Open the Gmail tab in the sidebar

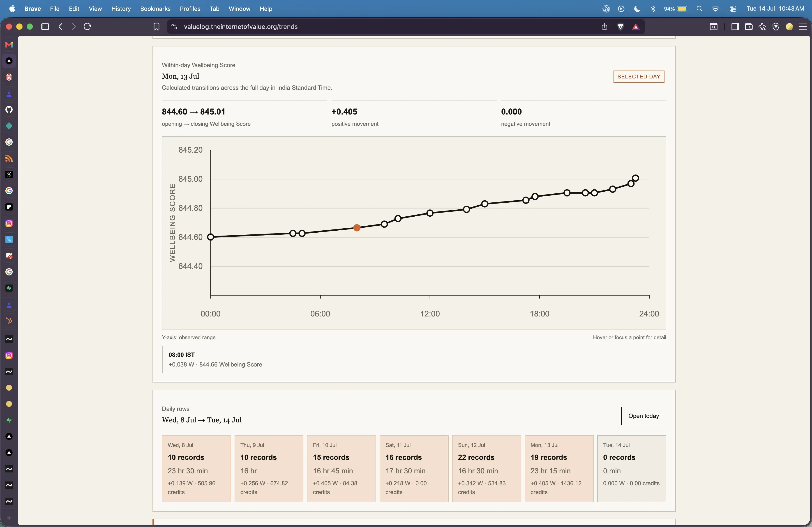[x=9, y=45]
